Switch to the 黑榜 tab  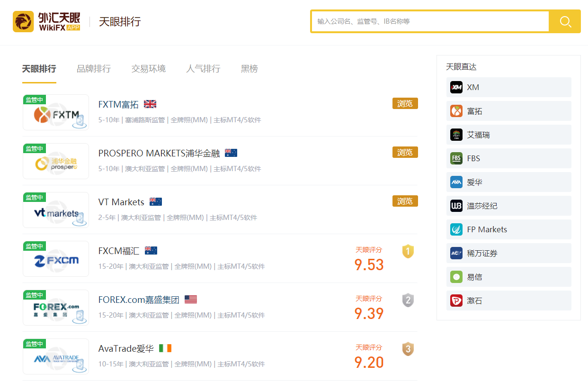coord(249,69)
